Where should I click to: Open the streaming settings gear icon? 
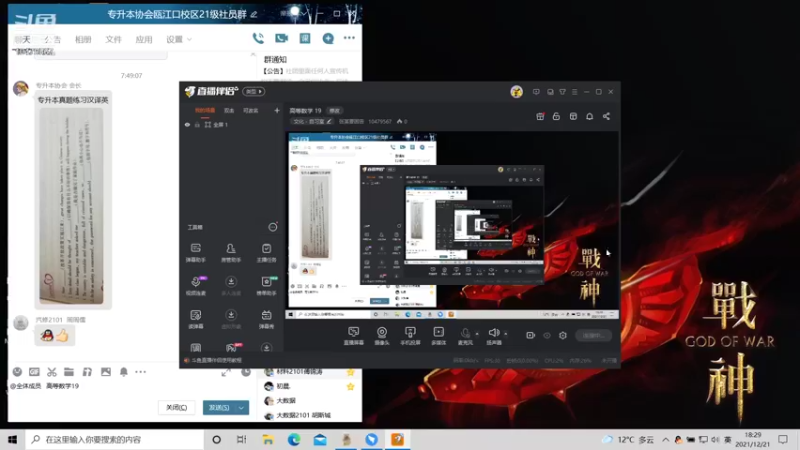click(563, 335)
